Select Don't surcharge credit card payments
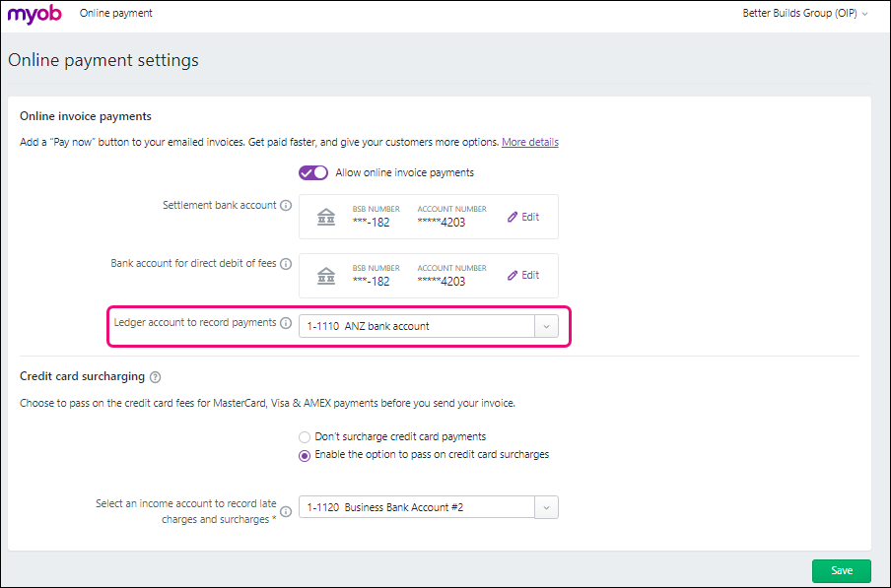Screen dimensions: 891x588 tap(305, 436)
